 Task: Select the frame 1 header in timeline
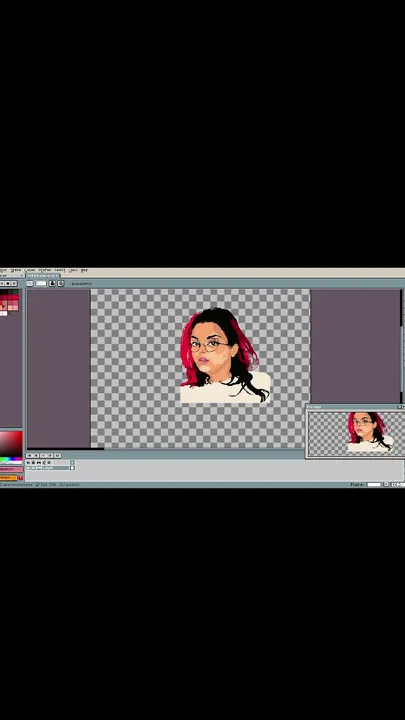click(x=73, y=462)
